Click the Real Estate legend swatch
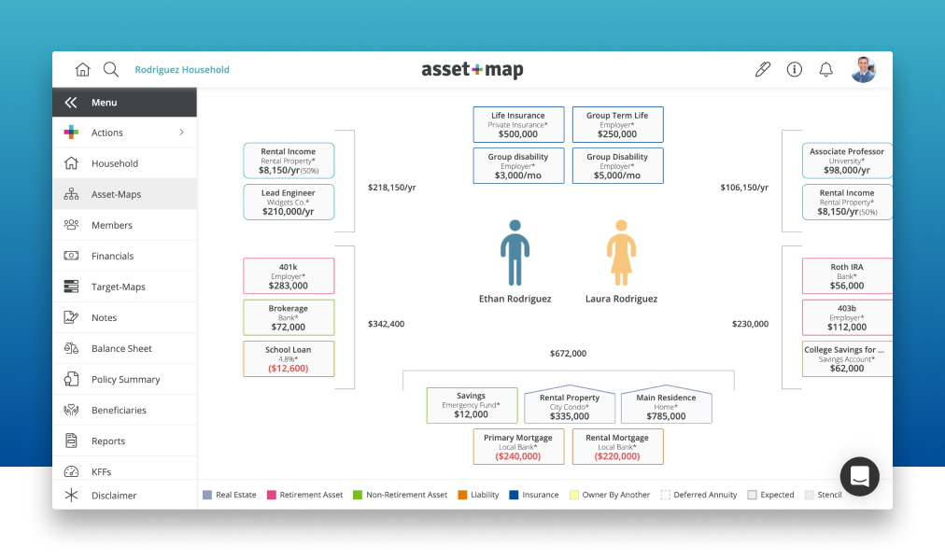 (207, 495)
